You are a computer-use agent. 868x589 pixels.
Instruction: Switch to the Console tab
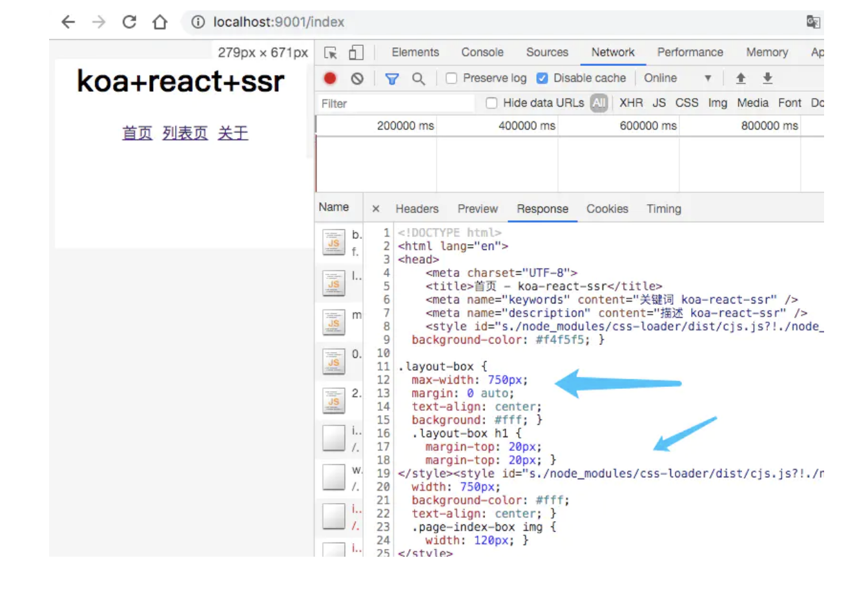click(482, 52)
